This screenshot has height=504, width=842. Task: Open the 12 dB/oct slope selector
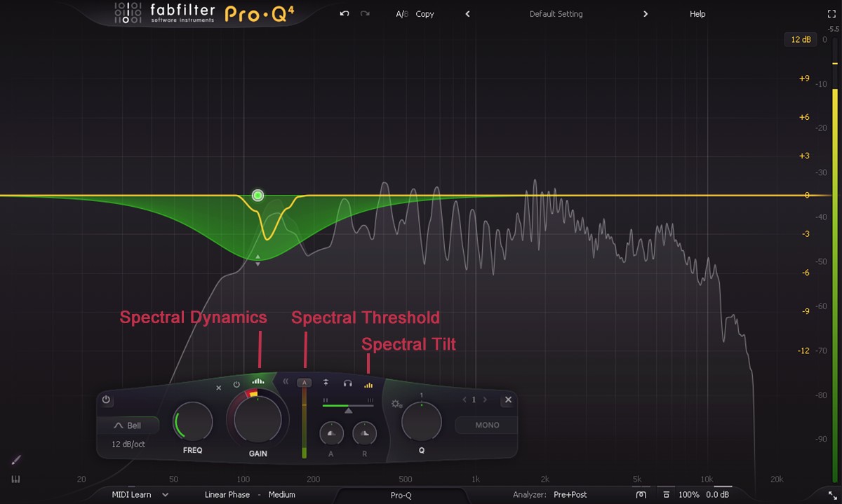[x=128, y=444]
